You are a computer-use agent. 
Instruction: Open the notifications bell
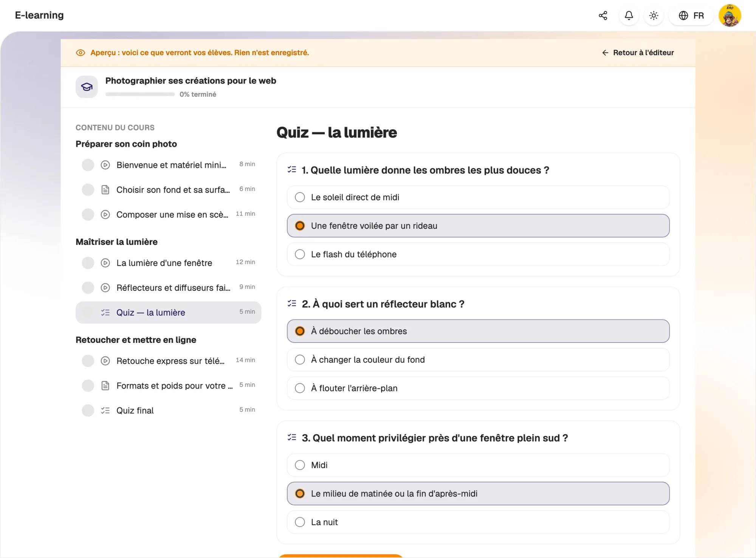[x=629, y=15]
